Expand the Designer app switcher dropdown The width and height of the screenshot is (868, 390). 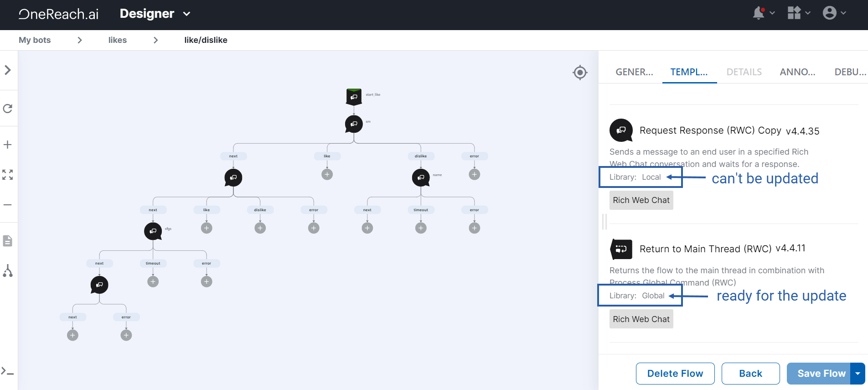pyautogui.click(x=155, y=14)
